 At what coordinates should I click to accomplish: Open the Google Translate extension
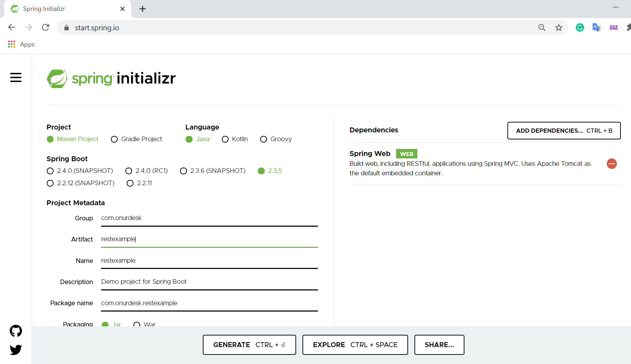pos(596,27)
